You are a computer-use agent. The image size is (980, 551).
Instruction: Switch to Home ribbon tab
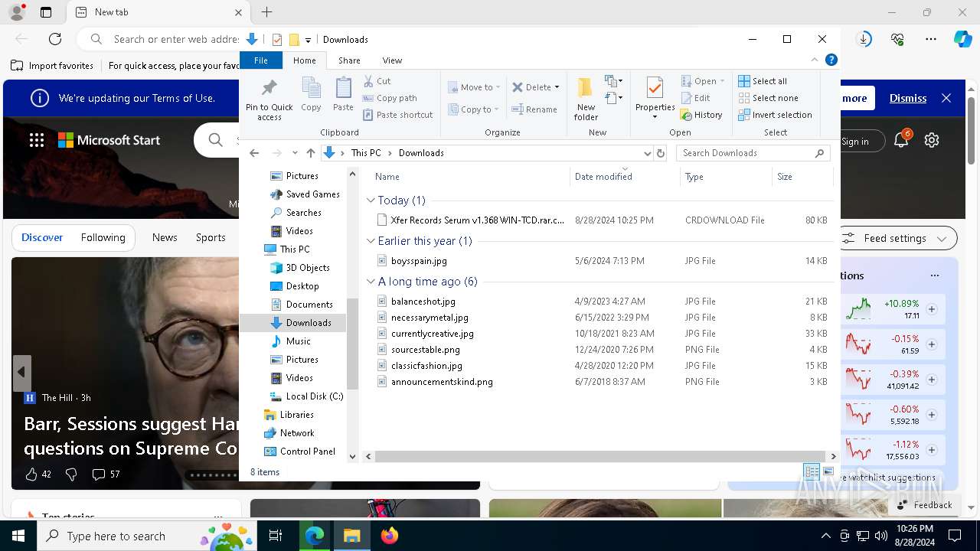305,60
